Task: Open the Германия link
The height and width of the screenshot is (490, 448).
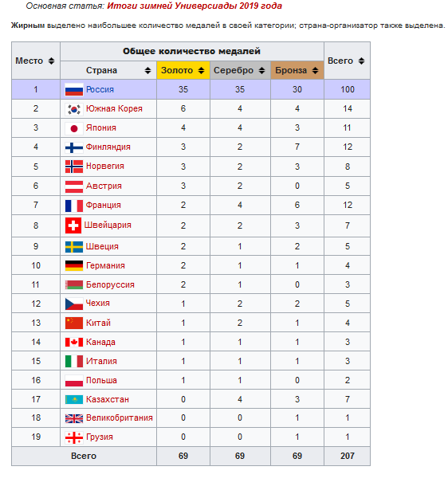Action: coord(105,265)
